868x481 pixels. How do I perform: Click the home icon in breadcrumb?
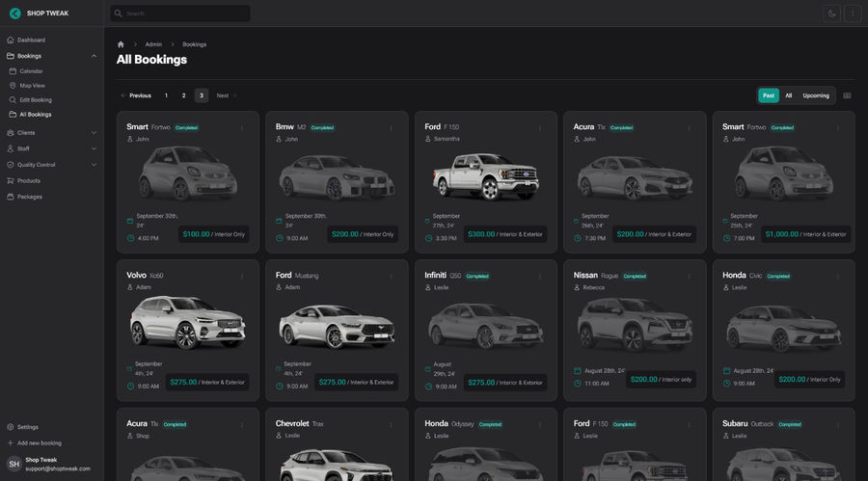(121, 44)
